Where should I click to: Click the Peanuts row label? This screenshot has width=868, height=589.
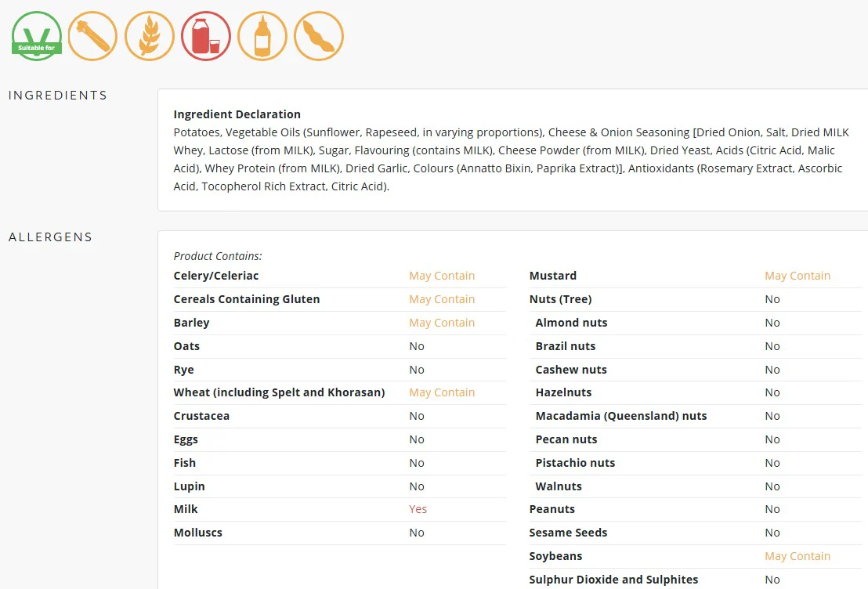pos(552,509)
